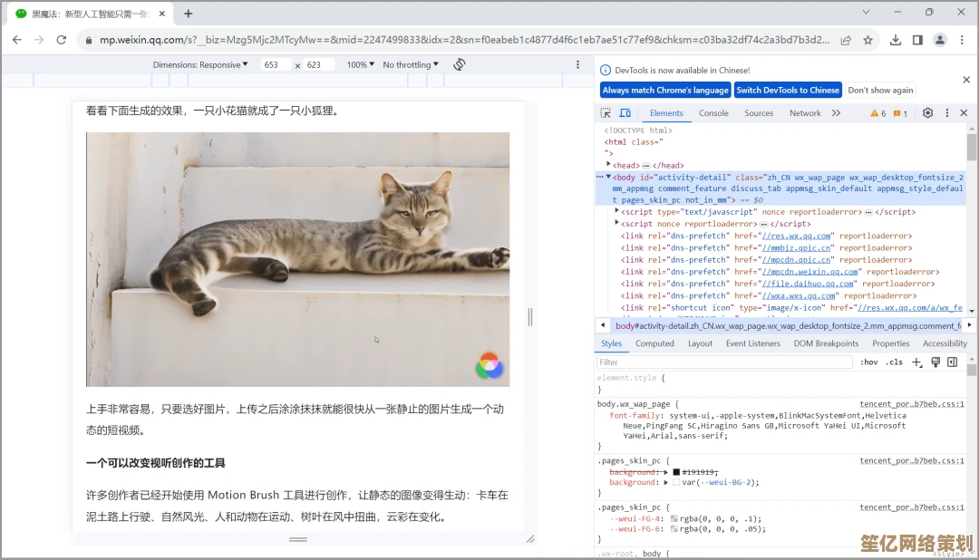This screenshot has height=560, width=979.
Task: Add a new style rule plus icon
Action: (916, 362)
